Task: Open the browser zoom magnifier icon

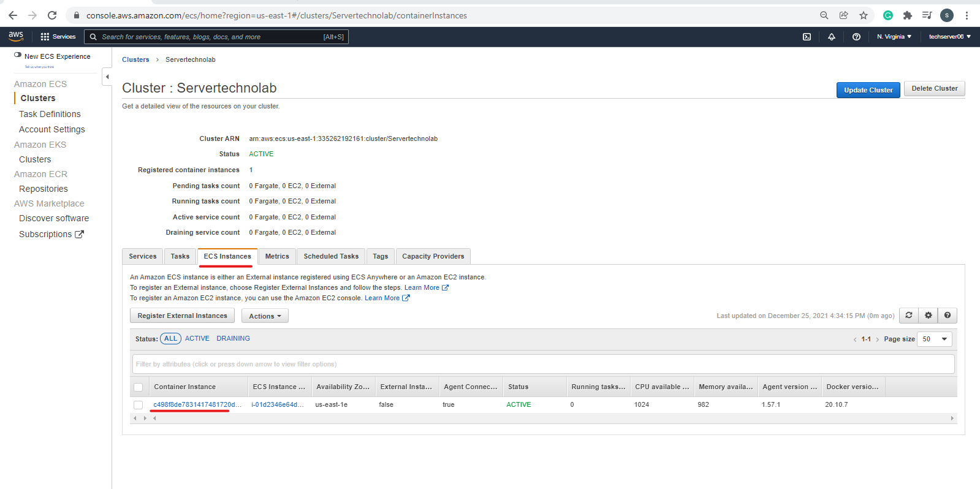Action: point(824,15)
